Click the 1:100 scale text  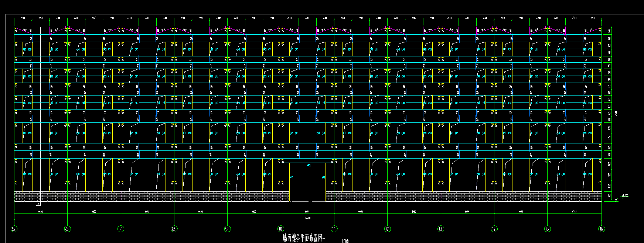[x=345, y=241]
